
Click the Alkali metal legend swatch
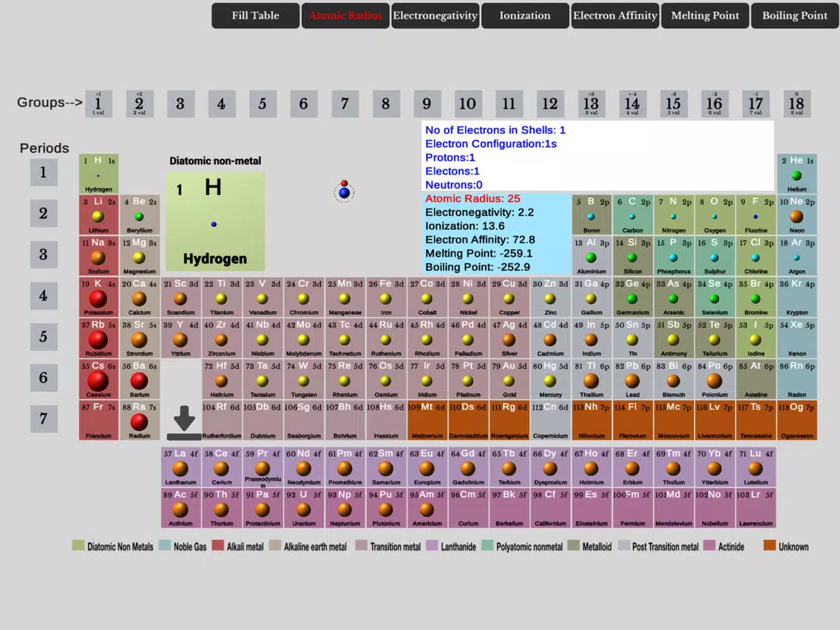[217, 546]
